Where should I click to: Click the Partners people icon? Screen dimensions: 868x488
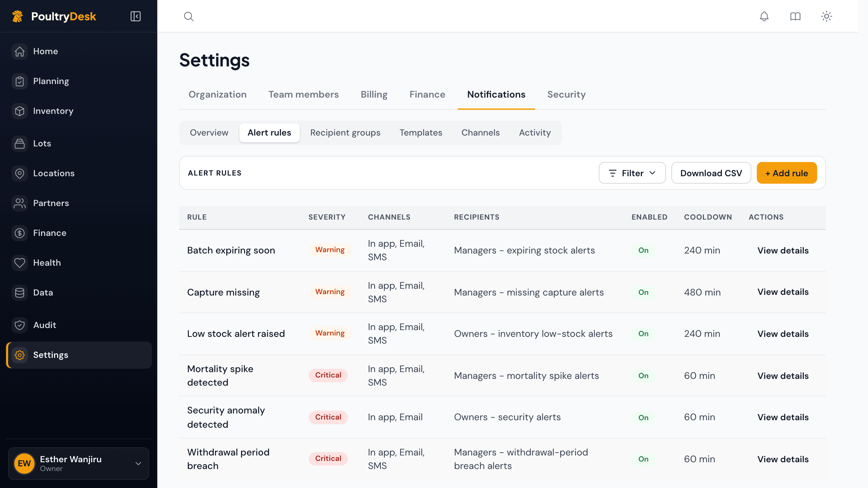20,203
